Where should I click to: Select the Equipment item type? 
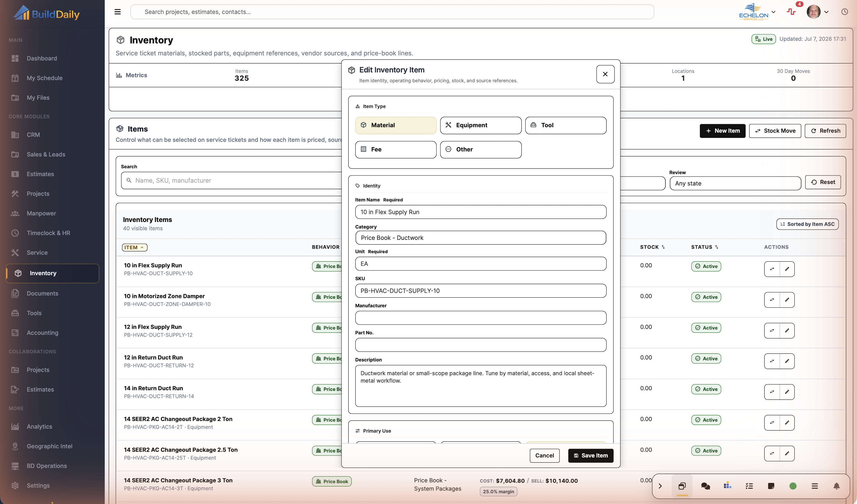481,125
